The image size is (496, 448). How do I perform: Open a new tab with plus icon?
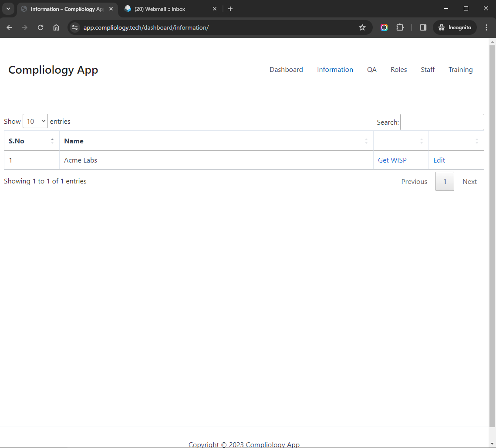pos(230,9)
